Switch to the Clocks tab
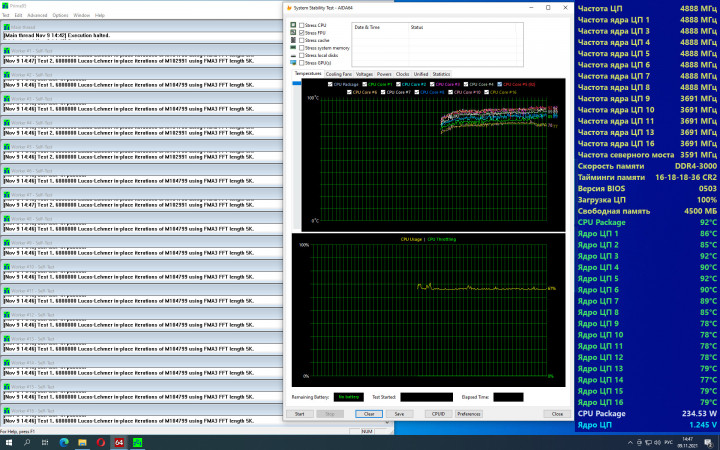This screenshot has width=720, height=450. pyautogui.click(x=402, y=74)
